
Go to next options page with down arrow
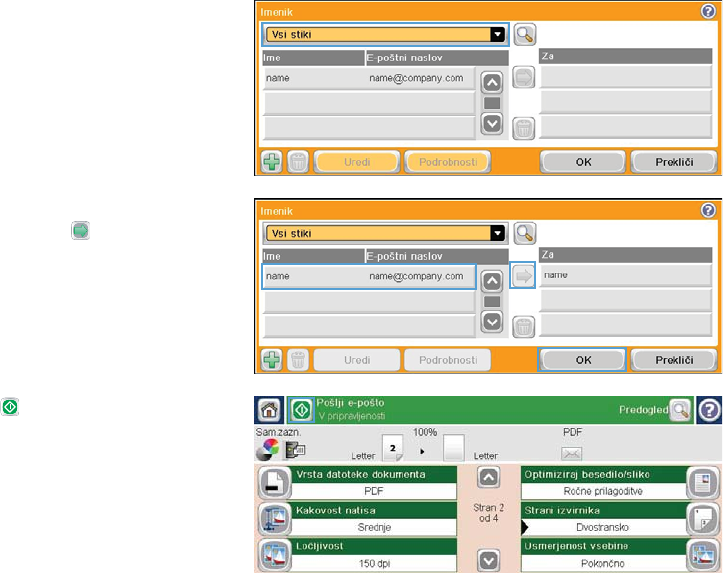click(488, 560)
